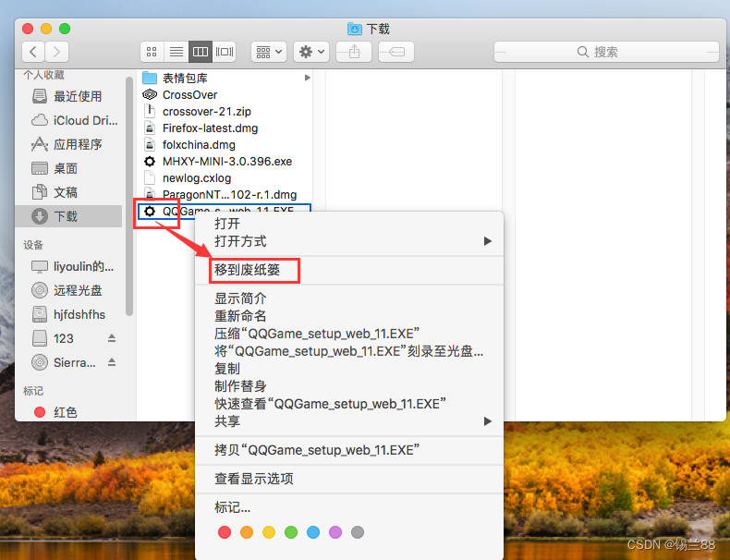Go back with the left arrow button
The height and width of the screenshot is (560, 730).
point(34,52)
